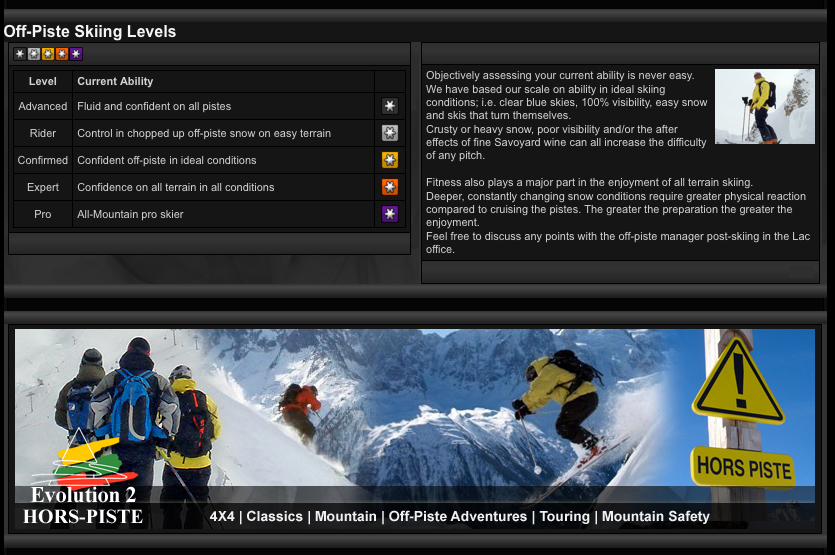Open the Mountain banner link

346,516
